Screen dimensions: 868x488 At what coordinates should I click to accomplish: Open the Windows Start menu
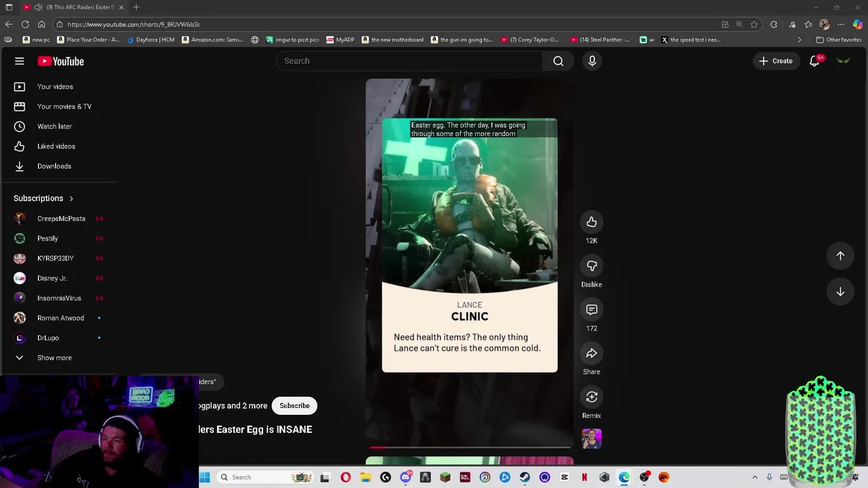(204, 477)
